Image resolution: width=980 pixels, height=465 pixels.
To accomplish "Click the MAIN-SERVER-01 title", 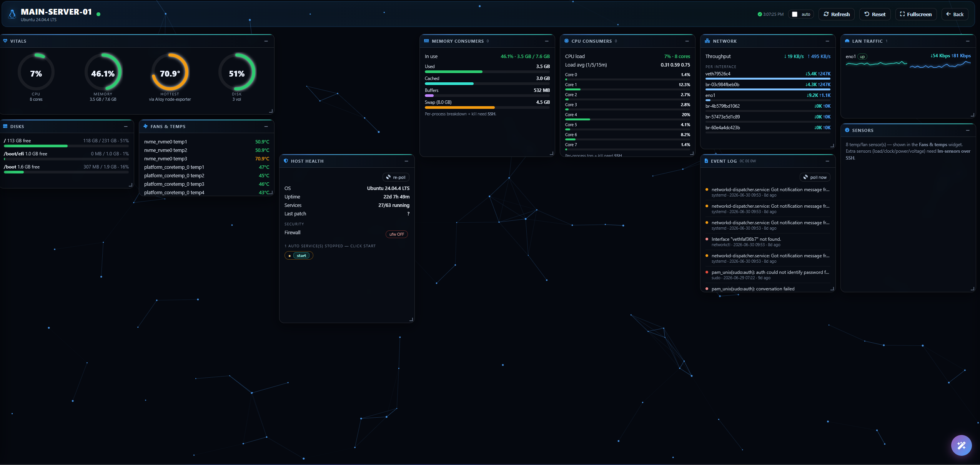I will 56,12.
